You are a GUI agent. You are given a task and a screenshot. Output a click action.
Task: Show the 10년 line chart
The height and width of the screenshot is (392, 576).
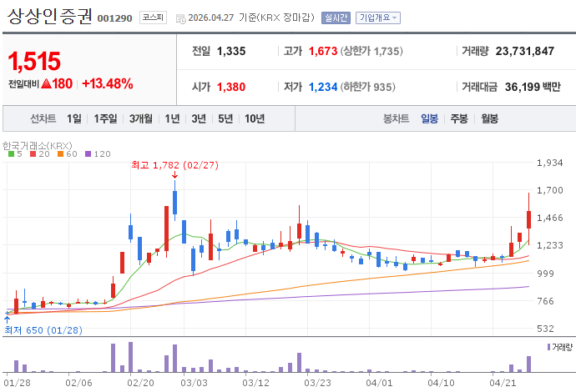click(255, 118)
